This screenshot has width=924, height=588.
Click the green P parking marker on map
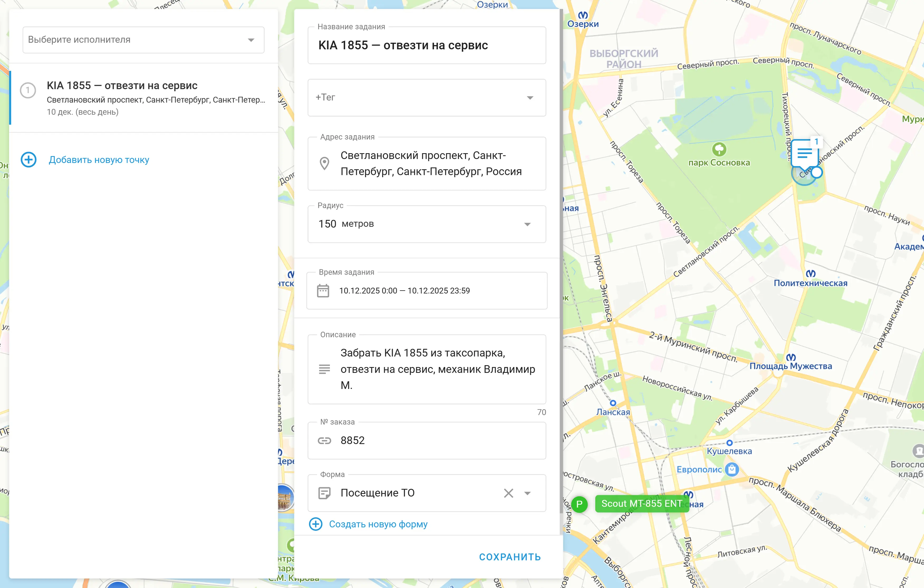(579, 504)
